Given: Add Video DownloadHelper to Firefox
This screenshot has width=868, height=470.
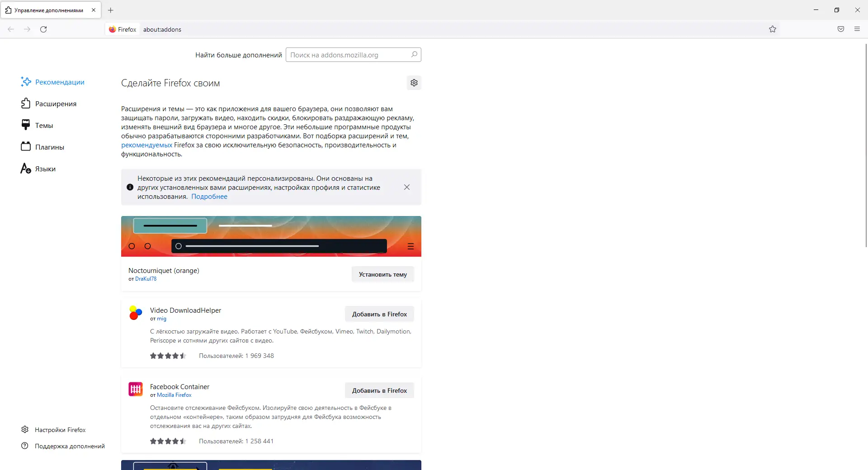Looking at the screenshot, I should coord(379,314).
